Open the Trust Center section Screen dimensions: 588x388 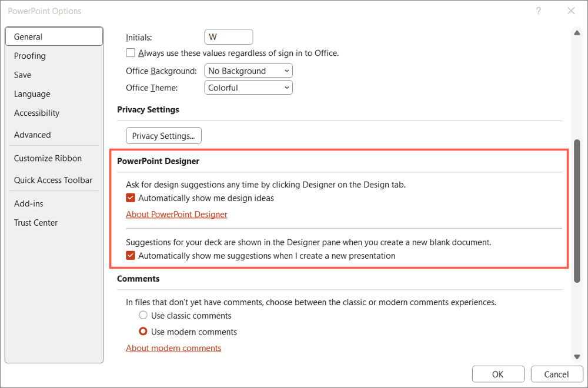[36, 223]
